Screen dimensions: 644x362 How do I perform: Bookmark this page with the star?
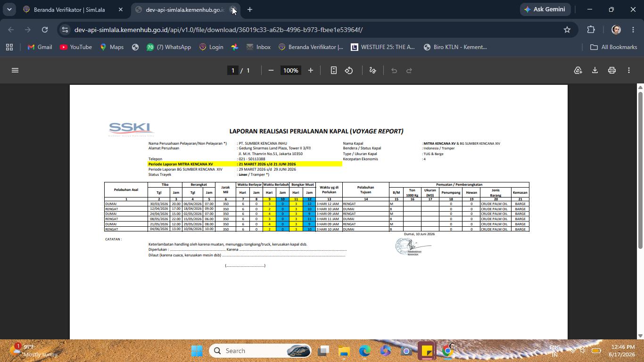point(567,30)
